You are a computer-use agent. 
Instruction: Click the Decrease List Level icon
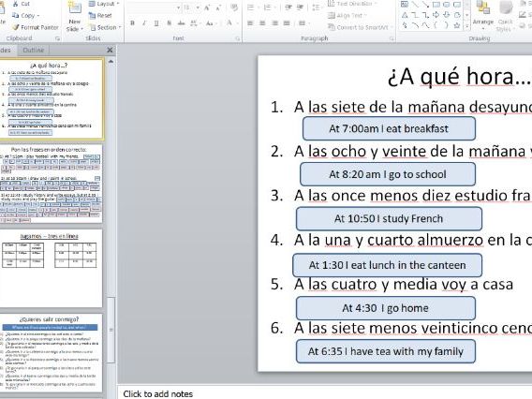tap(288, 7)
